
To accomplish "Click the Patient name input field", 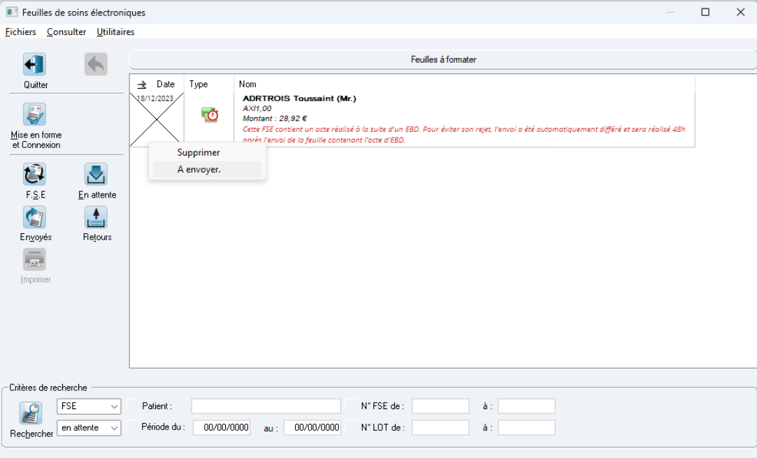I will [x=266, y=407].
